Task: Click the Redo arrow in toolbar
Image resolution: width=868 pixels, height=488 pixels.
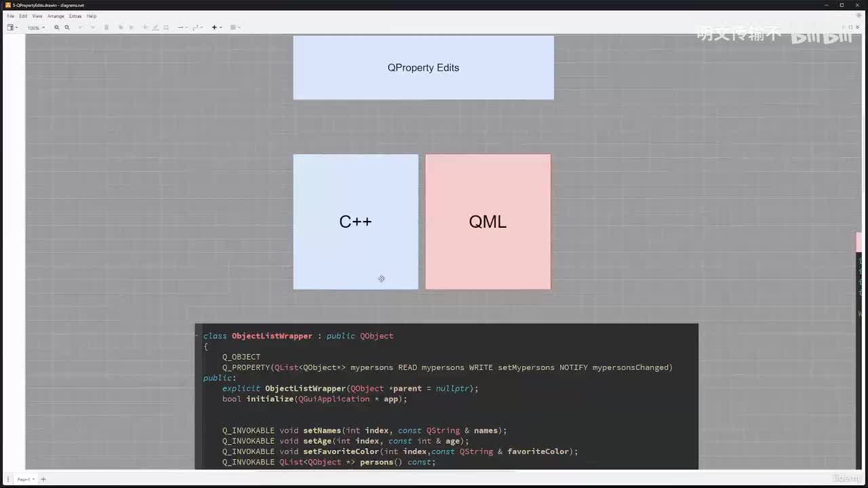Action: (92, 28)
